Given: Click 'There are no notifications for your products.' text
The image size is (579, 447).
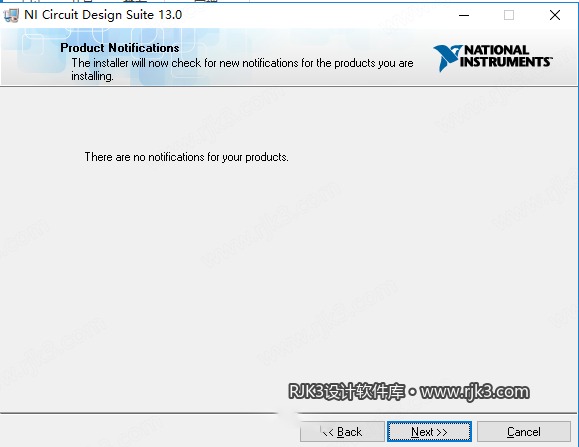Looking at the screenshot, I should 186,157.
